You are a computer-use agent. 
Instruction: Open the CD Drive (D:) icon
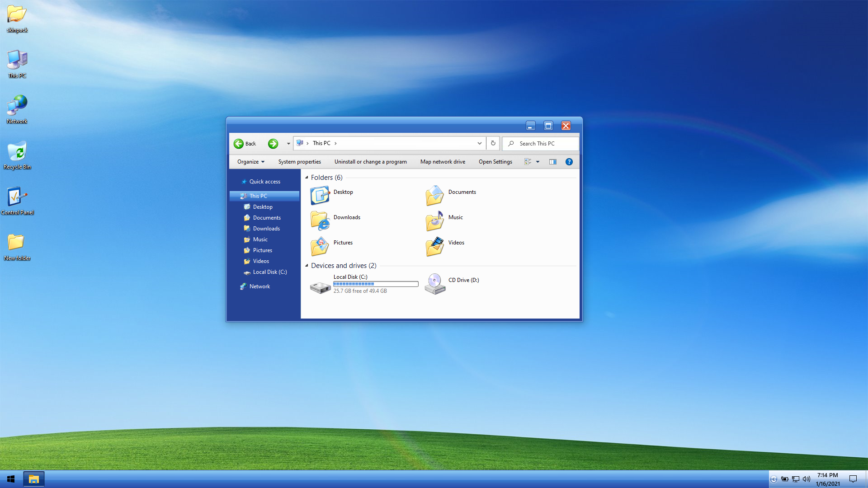(x=435, y=284)
